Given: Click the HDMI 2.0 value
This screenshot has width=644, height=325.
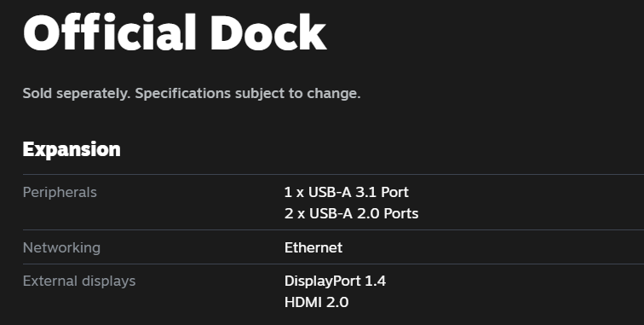Looking at the screenshot, I should pos(316,302).
